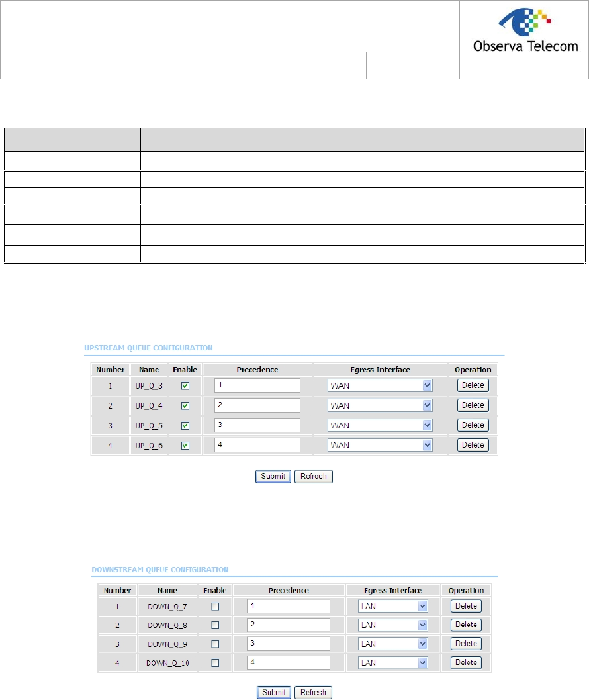589x700 pixels.
Task: Open Egress Interface dropdown for UP_Q_6
Action: [x=380, y=445]
